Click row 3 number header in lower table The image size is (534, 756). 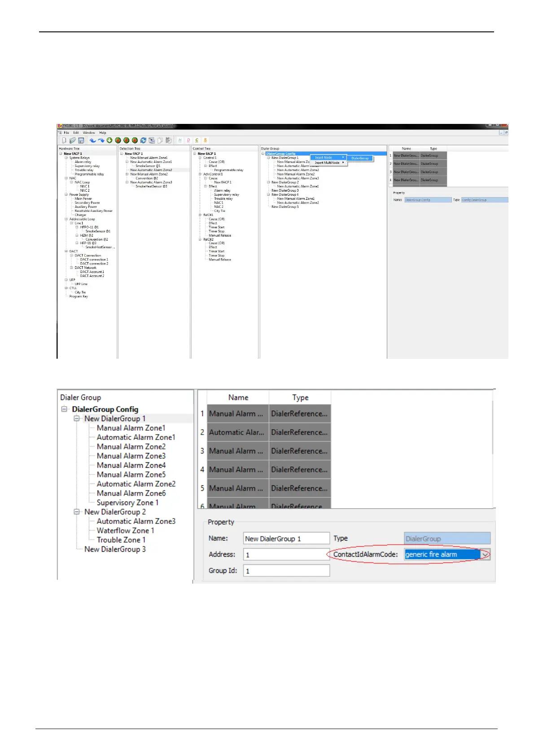202,451
